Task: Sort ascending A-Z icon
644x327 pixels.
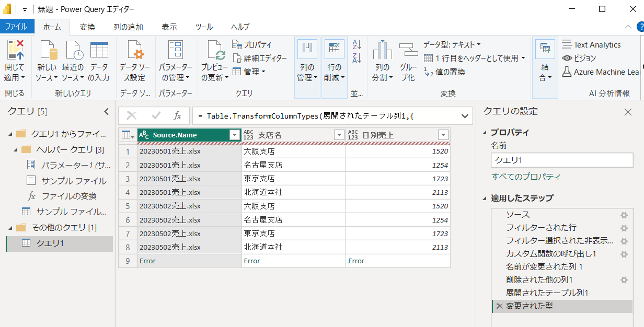Action: (x=357, y=45)
